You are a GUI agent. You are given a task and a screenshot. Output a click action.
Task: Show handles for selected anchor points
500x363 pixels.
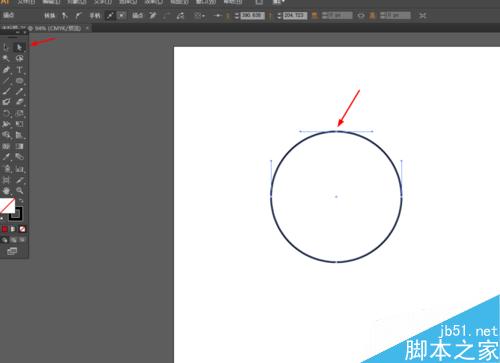coord(109,15)
